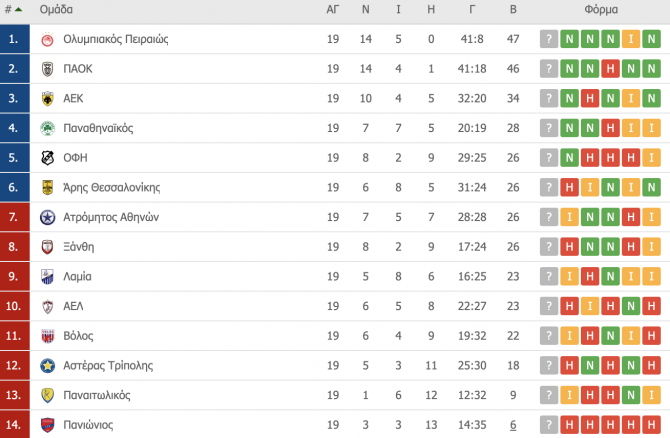Click the ΑΕΚ eagle crest icon

[x=47, y=99]
